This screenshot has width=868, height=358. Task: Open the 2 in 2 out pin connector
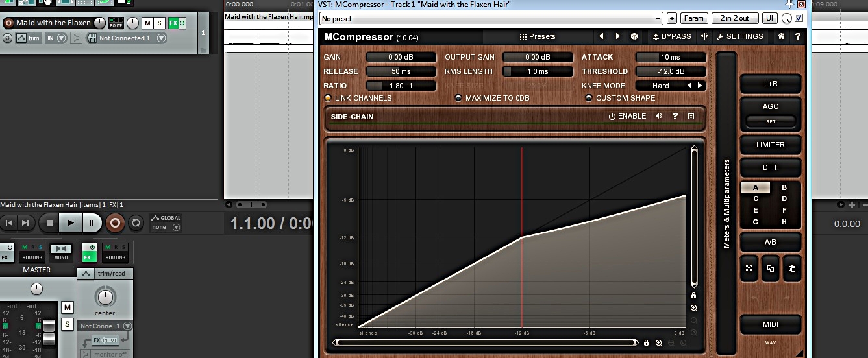point(734,19)
